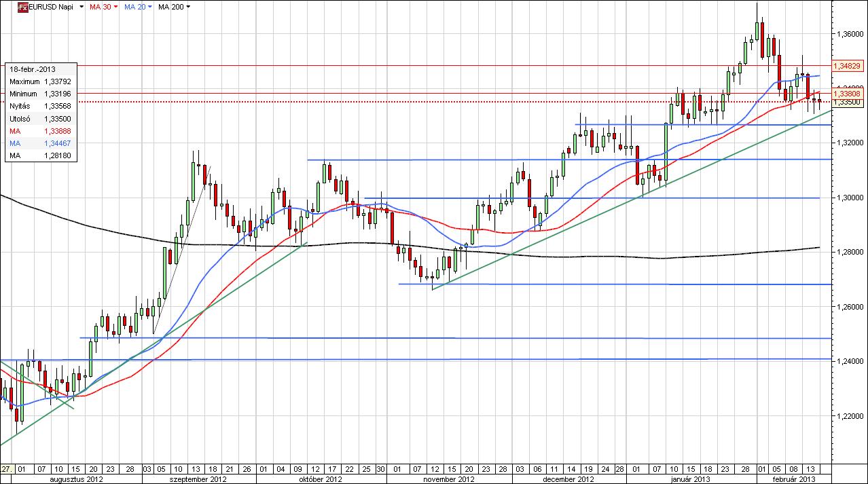Select the Minimum value 1,33196

(x=57, y=94)
